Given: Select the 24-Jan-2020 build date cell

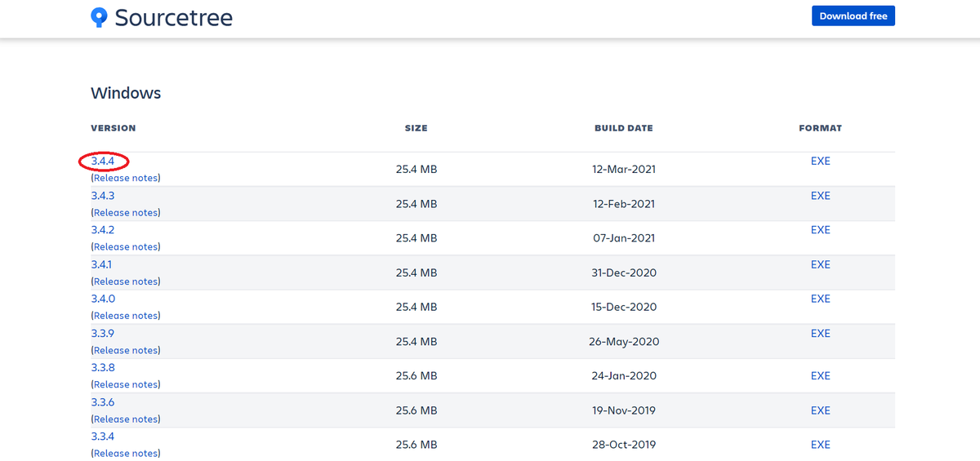Looking at the screenshot, I should 624,376.
